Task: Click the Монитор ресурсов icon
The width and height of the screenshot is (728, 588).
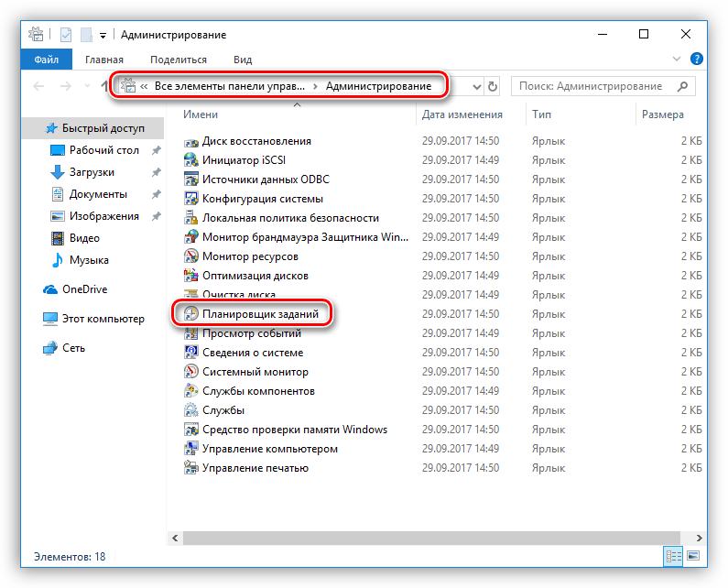Action: [190, 256]
